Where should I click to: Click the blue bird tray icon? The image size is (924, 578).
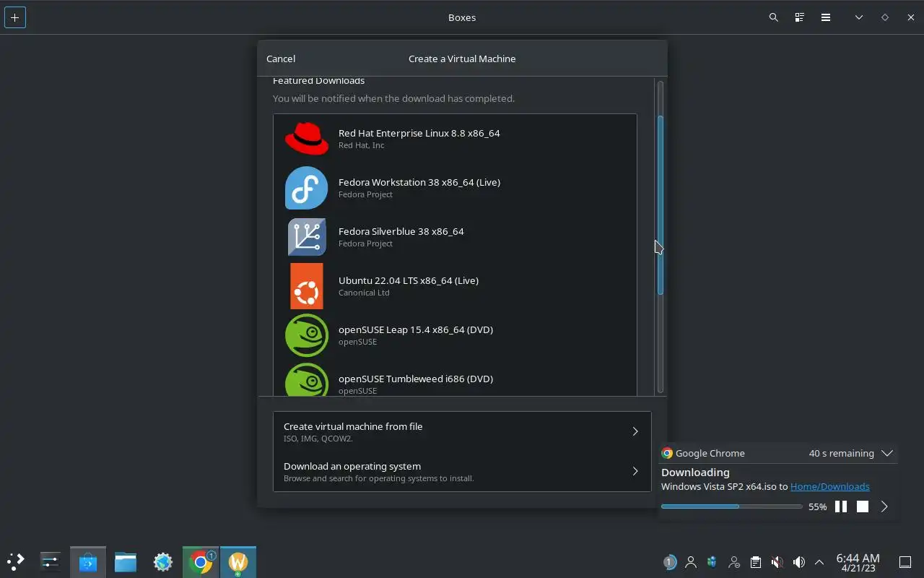point(712,562)
